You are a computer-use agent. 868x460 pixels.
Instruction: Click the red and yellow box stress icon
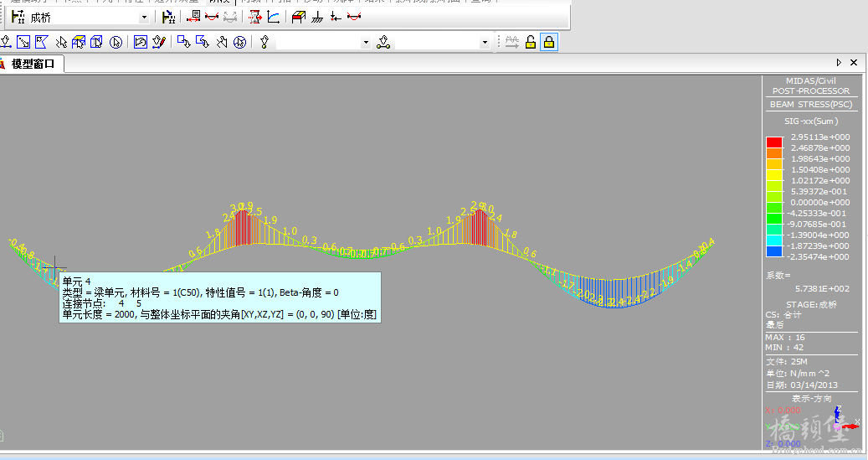[x=299, y=18]
